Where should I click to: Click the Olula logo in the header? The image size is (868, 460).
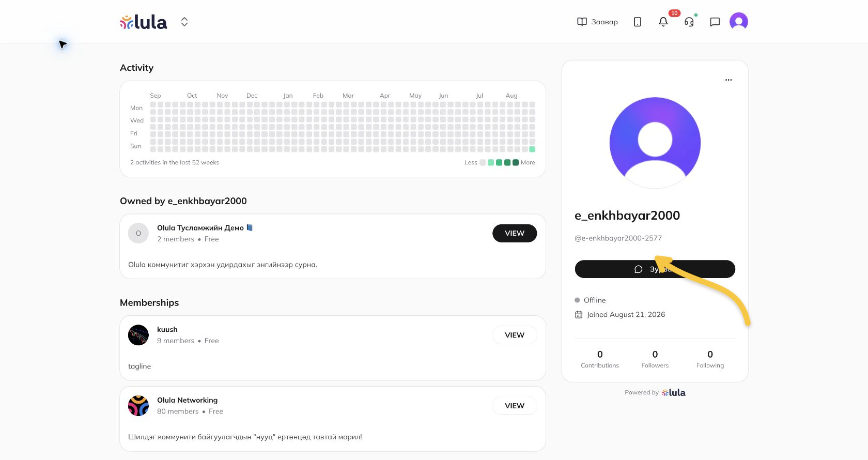tap(144, 22)
